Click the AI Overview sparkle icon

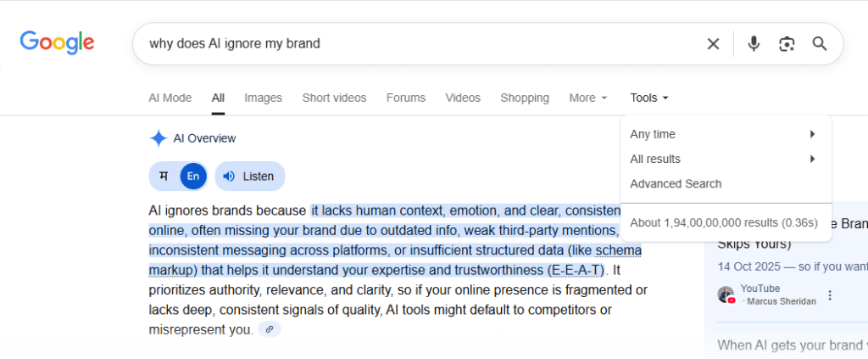click(159, 138)
